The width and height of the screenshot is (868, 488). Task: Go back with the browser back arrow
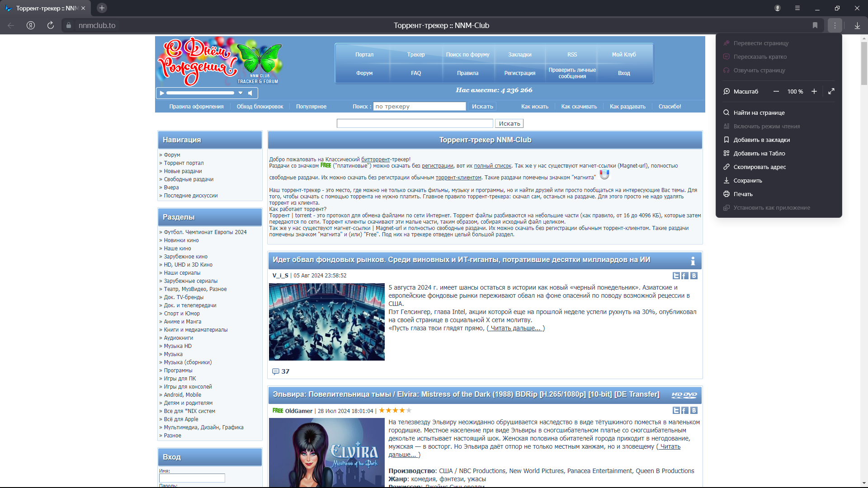[11, 25]
